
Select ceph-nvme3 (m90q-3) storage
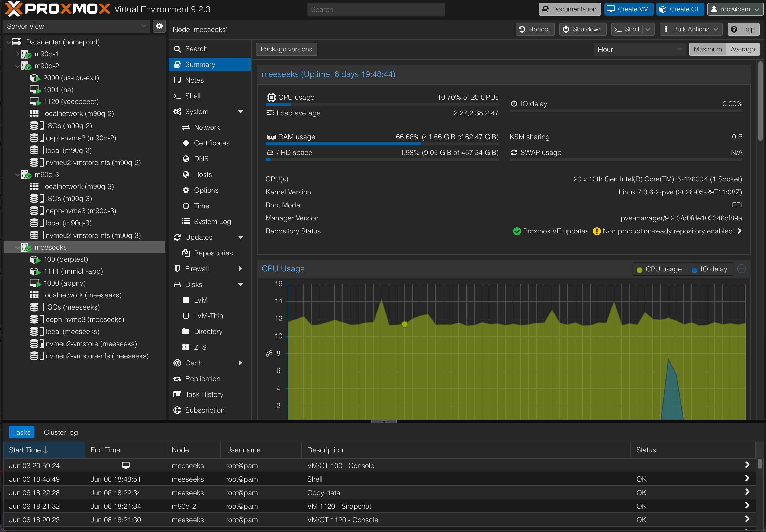coord(81,211)
